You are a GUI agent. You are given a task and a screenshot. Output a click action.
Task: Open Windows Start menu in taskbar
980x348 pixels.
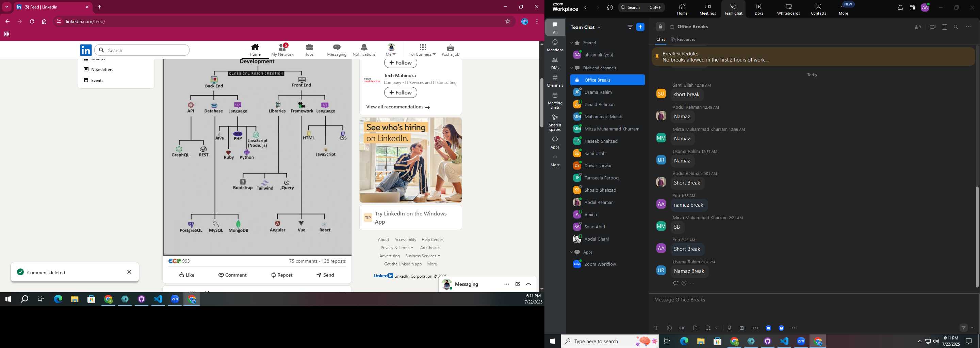(552, 341)
